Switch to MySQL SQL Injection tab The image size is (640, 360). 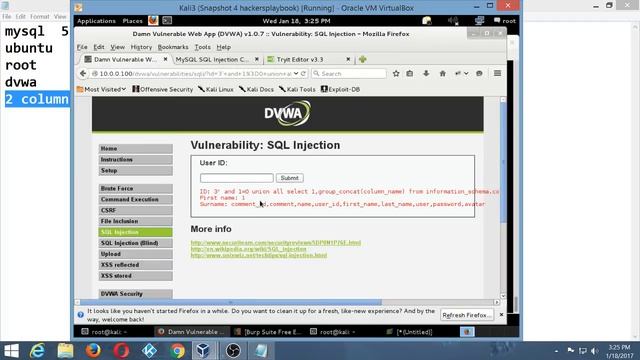click(212, 59)
